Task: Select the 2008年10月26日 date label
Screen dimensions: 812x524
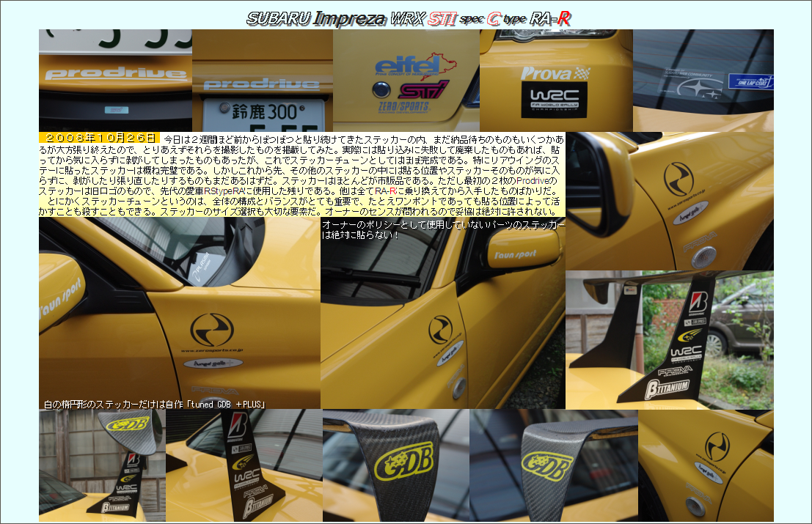Action: tap(99, 138)
